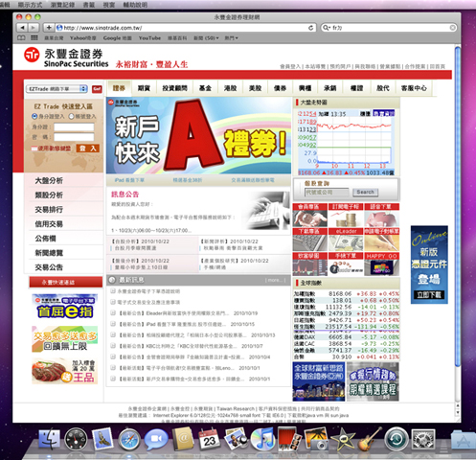The height and width of the screenshot is (460, 476).
Task: Select the 身分證登入 radio option
Action: (34, 116)
